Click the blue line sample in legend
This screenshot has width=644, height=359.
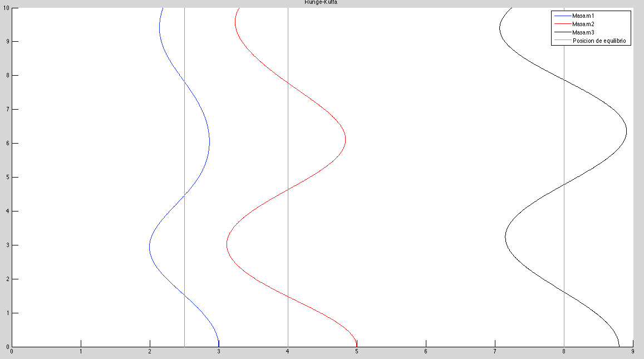562,16
